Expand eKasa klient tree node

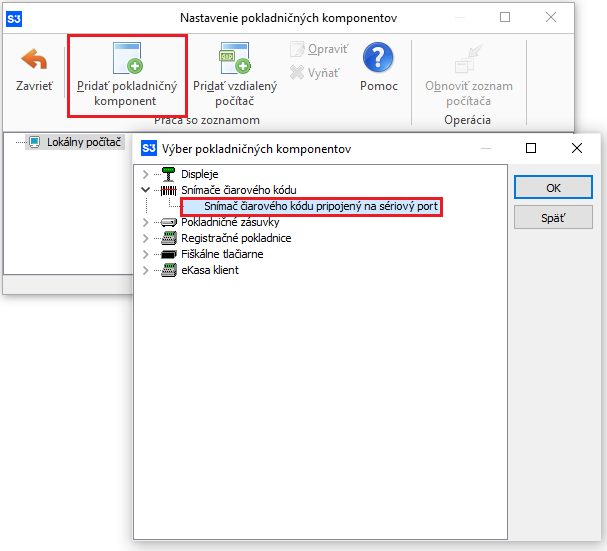point(146,270)
